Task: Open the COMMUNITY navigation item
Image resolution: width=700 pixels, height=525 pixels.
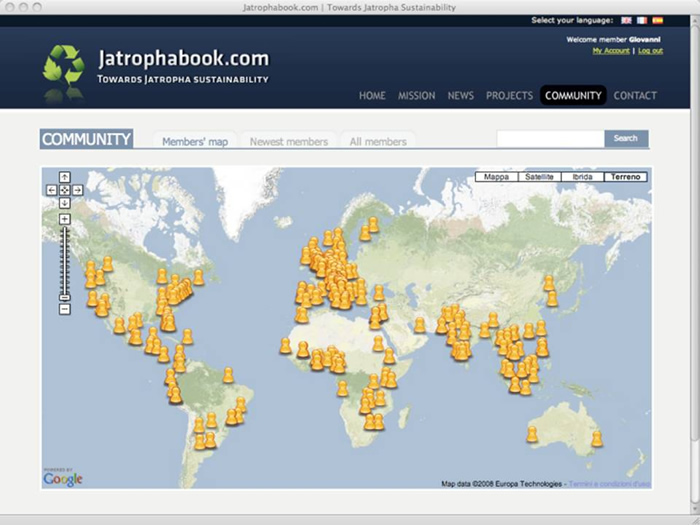Action: [x=573, y=96]
